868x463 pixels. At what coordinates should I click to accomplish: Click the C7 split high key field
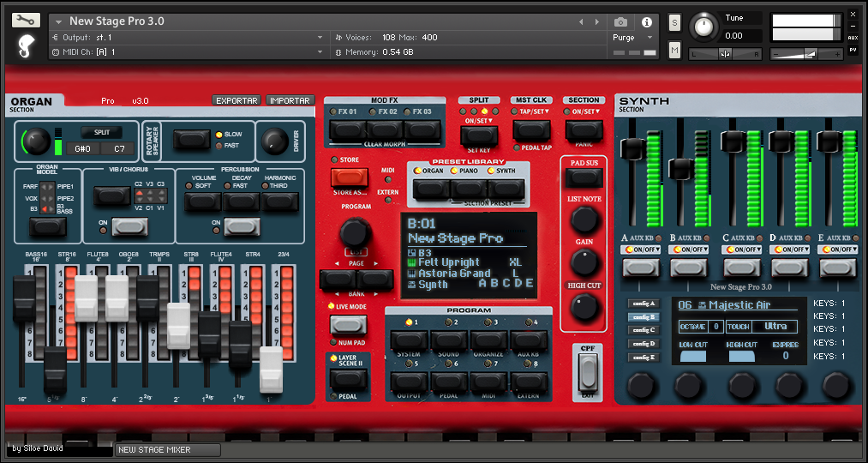pos(117,148)
